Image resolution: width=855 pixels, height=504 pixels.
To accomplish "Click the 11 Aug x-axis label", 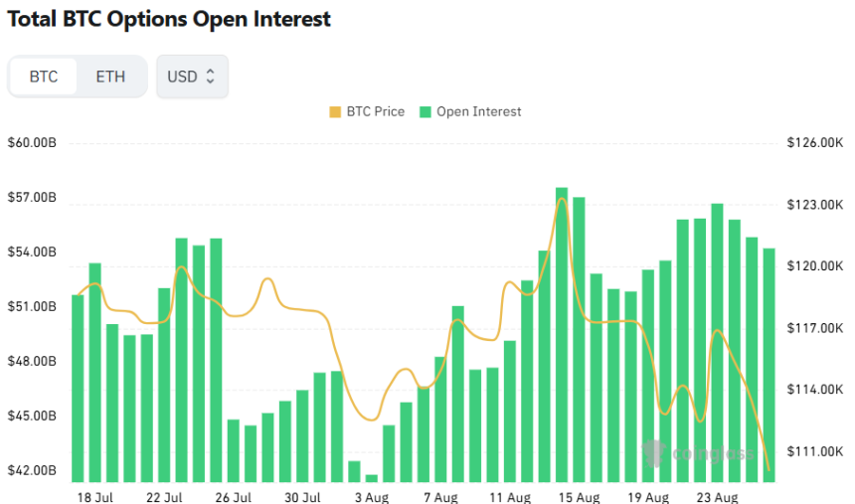I will pos(510,497).
